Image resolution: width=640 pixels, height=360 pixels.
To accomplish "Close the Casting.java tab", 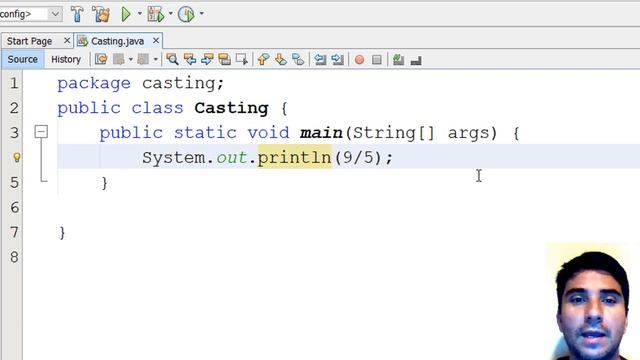I will [156, 41].
